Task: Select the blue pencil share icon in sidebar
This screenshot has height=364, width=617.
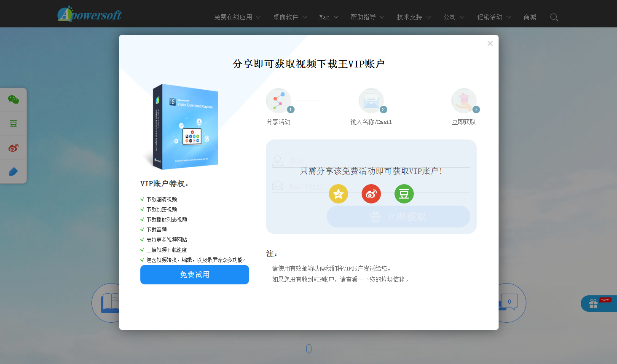Action: pos(13,171)
